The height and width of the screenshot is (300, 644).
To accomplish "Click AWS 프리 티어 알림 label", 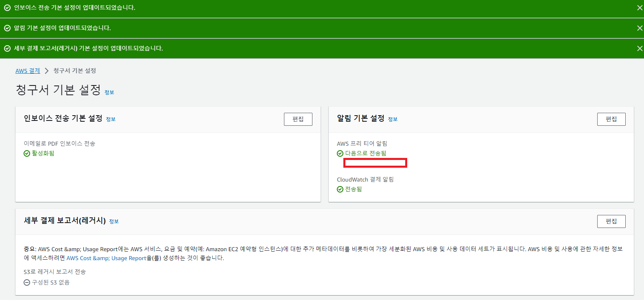I will 362,144.
